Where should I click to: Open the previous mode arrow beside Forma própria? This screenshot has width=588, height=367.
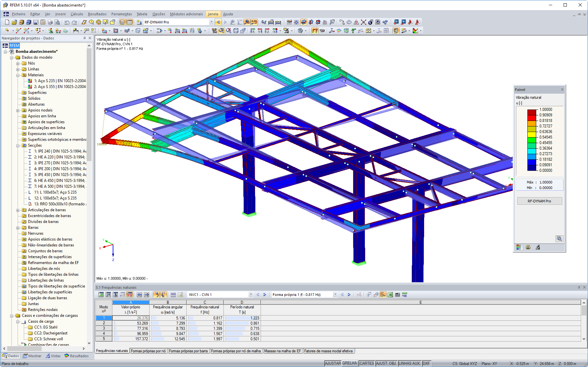click(342, 294)
